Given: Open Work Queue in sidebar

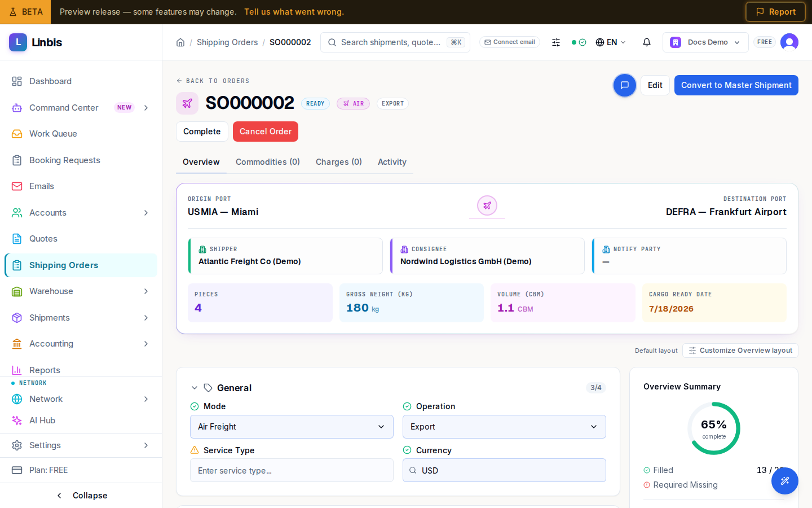Looking at the screenshot, I should click(81, 134).
